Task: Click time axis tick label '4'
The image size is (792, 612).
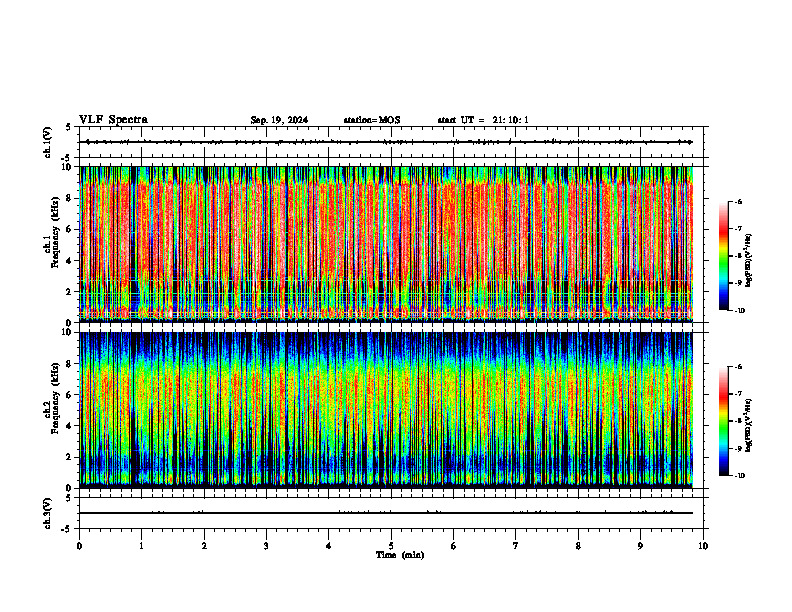Action: click(329, 546)
